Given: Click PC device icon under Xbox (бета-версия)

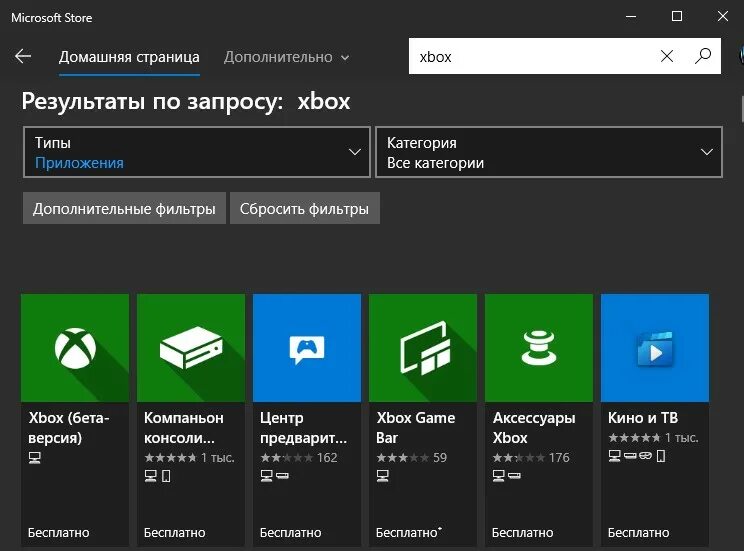Looking at the screenshot, I should 35,458.
